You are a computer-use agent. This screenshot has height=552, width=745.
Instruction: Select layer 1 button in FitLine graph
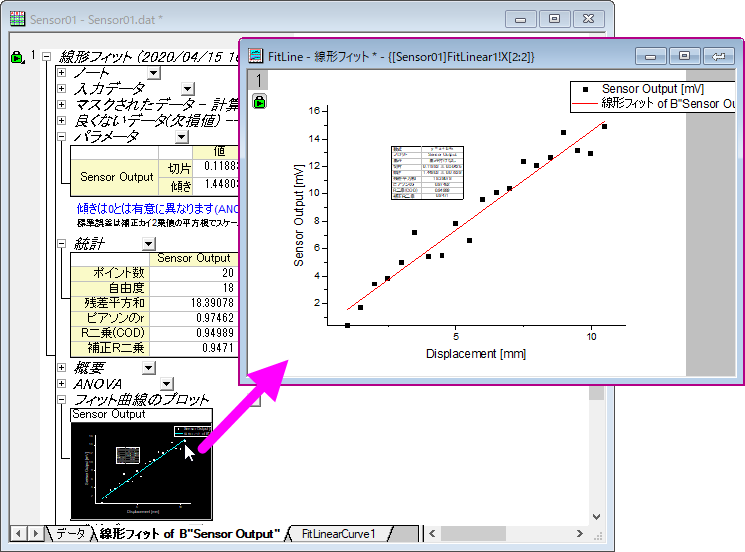click(258, 80)
